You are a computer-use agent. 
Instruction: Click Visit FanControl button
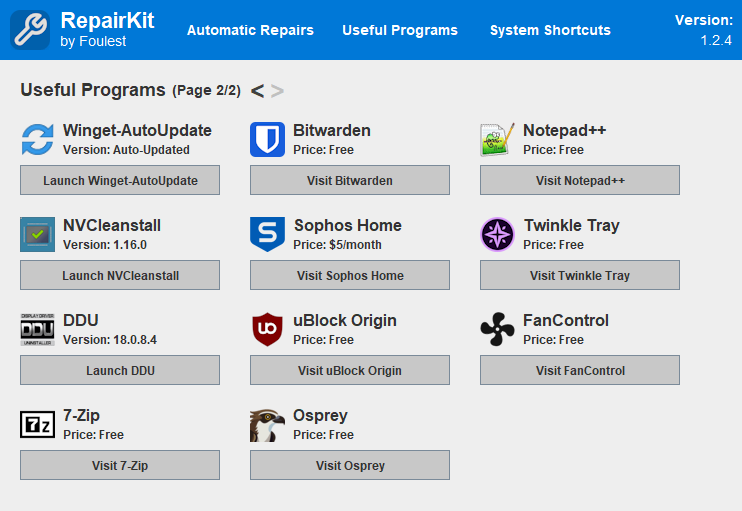580,370
